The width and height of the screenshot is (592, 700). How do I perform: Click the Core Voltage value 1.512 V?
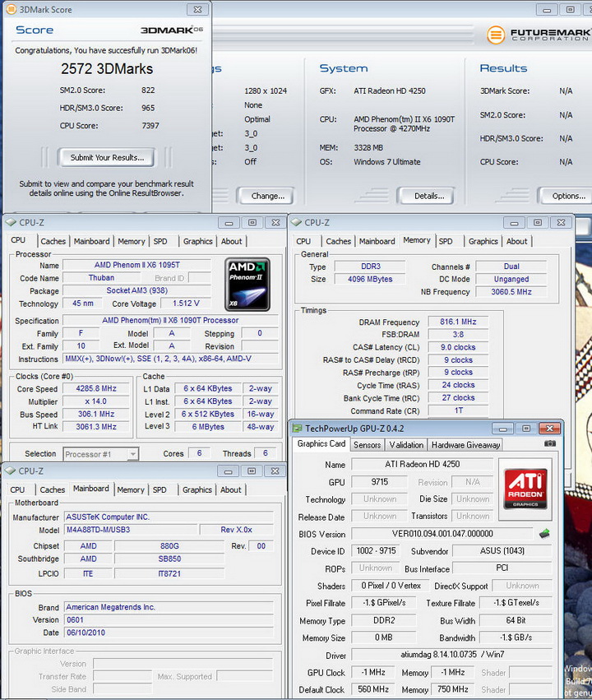tap(186, 304)
